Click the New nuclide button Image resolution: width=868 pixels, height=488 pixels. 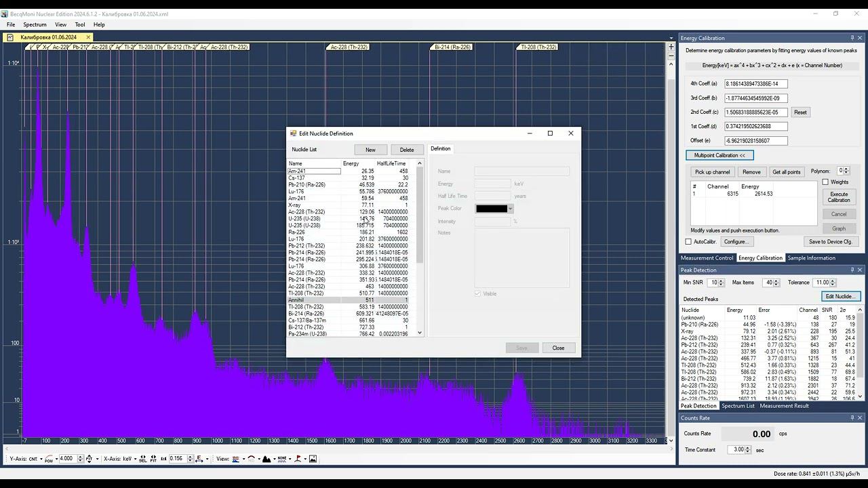[x=370, y=150]
